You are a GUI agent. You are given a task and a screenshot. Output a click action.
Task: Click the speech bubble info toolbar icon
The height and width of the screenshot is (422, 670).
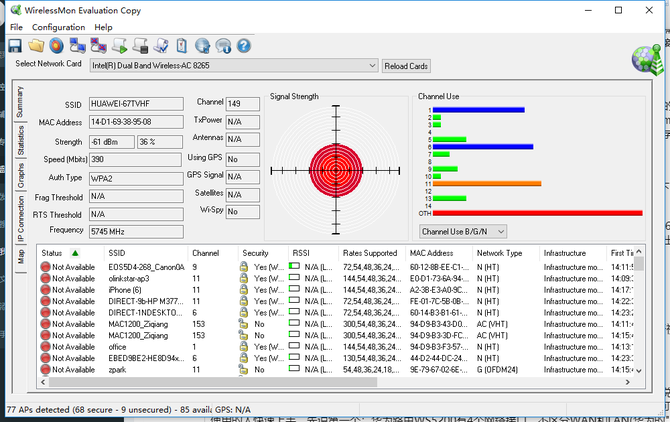click(x=223, y=46)
